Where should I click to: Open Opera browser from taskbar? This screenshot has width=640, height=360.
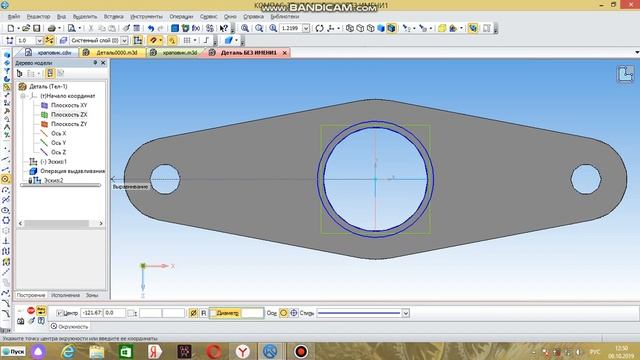coord(213,351)
